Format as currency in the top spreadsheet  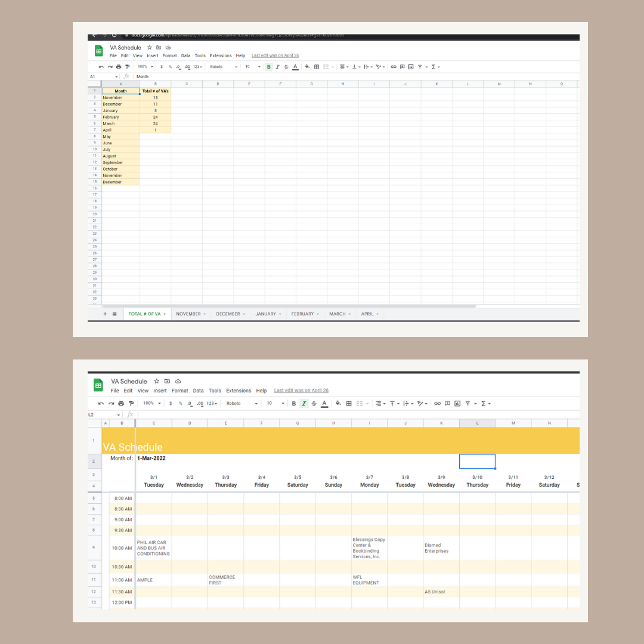click(x=162, y=67)
